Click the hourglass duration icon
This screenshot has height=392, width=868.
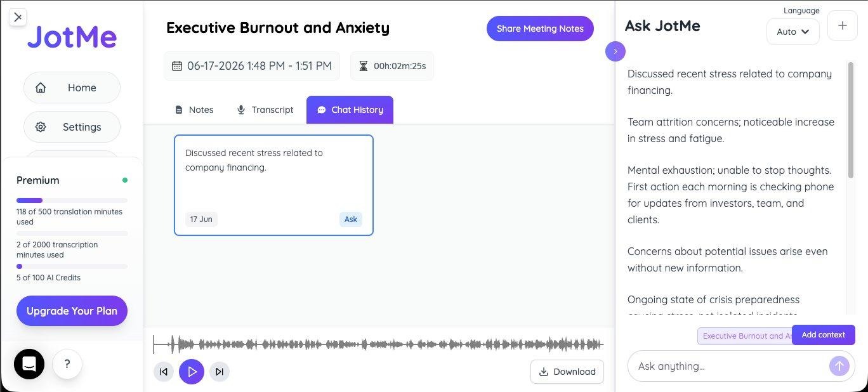(x=364, y=66)
